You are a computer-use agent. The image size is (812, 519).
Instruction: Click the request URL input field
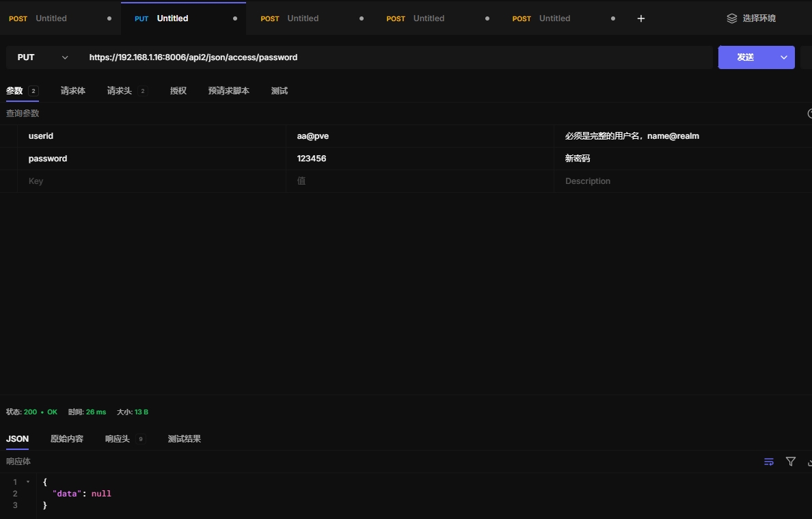coord(396,57)
